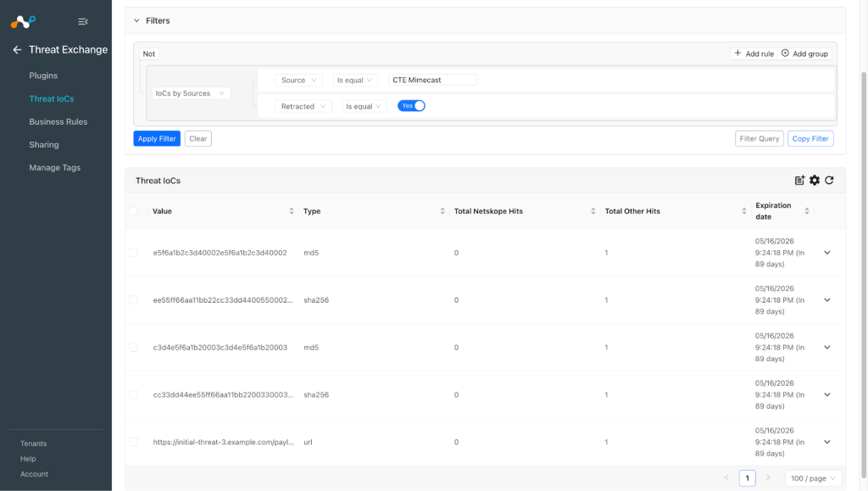
Task: Collapse the Filters section
Action: 136,20
